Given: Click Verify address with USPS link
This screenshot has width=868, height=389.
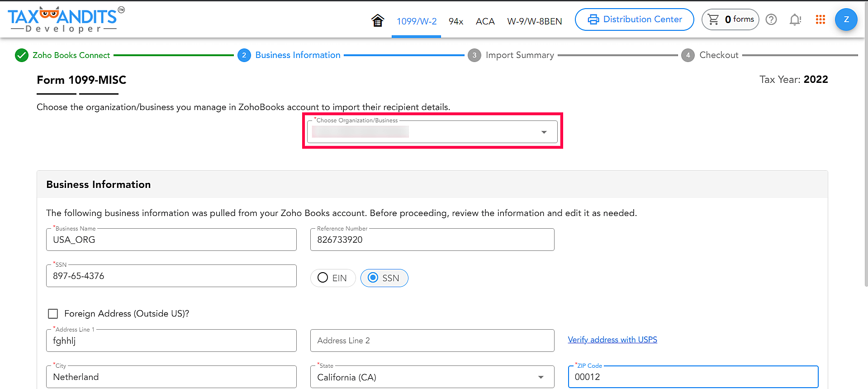Looking at the screenshot, I should point(612,340).
